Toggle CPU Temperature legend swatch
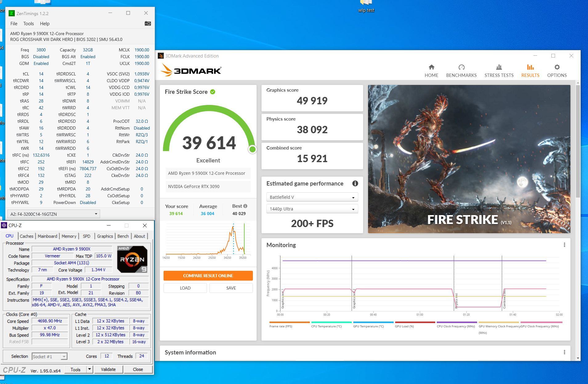 (331, 322)
